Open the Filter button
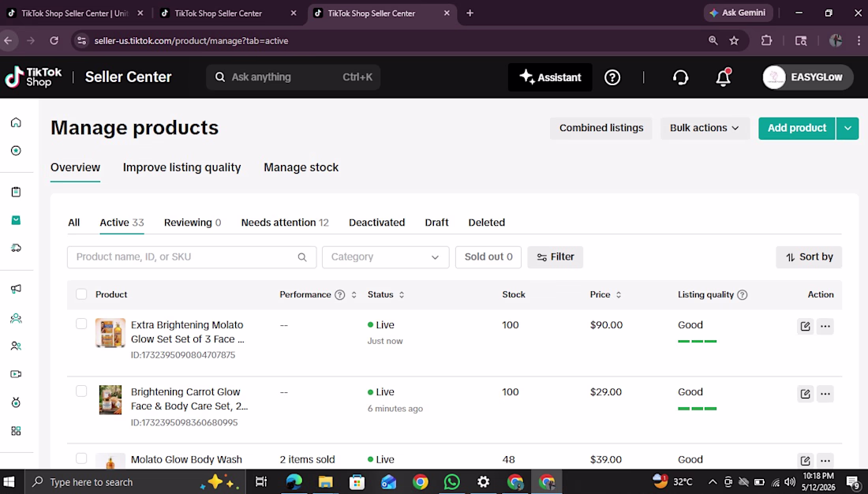868x494 pixels. [x=556, y=257]
